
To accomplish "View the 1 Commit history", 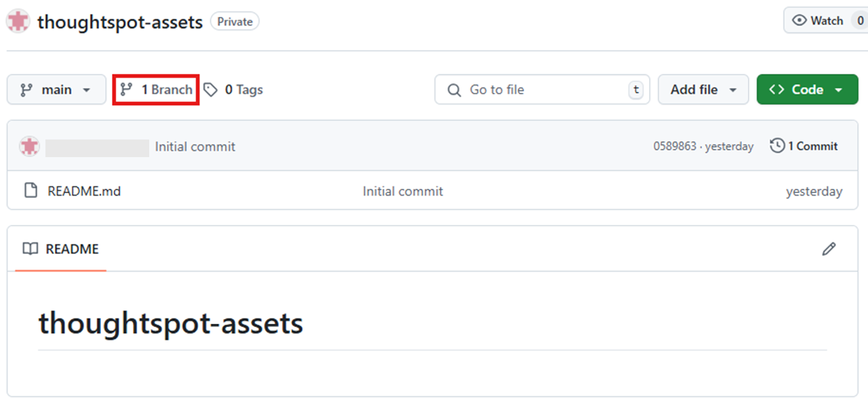I will pyautogui.click(x=804, y=146).
